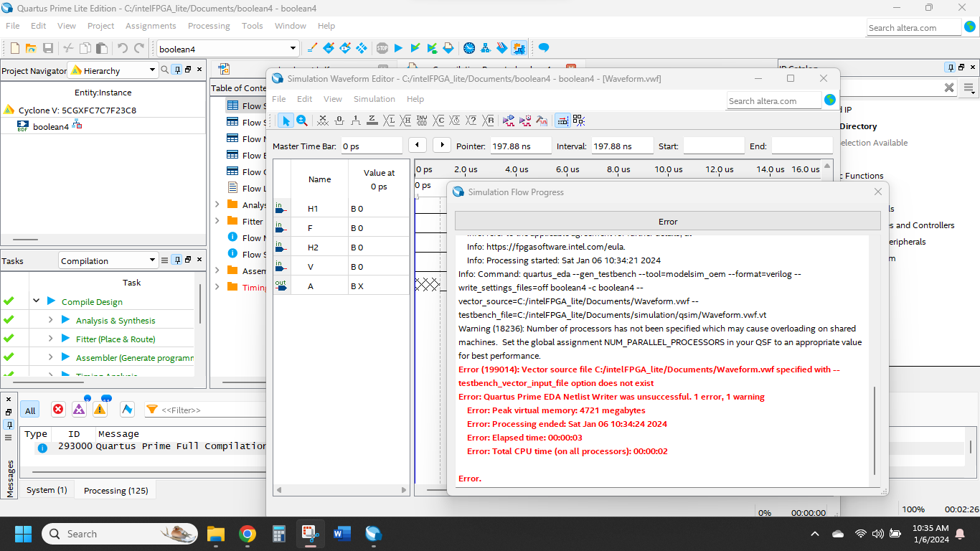Run Timing Simulation icon in Waveform Editor
The width and height of the screenshot is (980, 551).
pyautogui.click(x=525, y=121)
